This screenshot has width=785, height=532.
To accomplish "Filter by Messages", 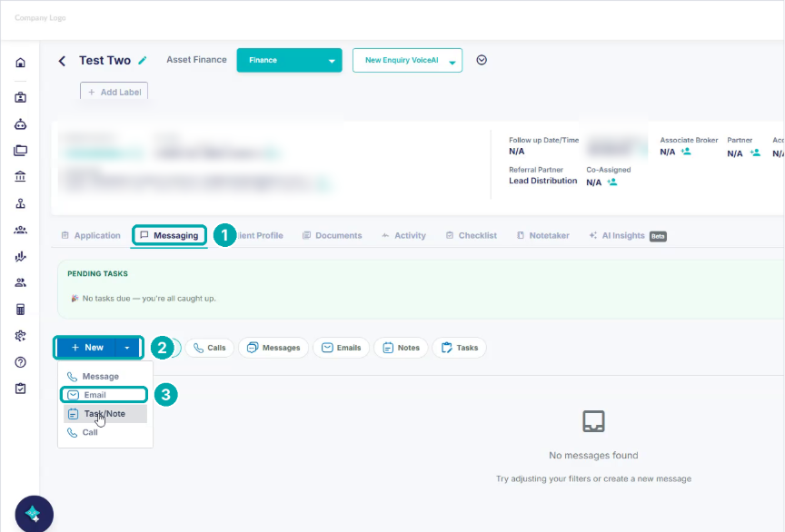I will click(273, 348).
